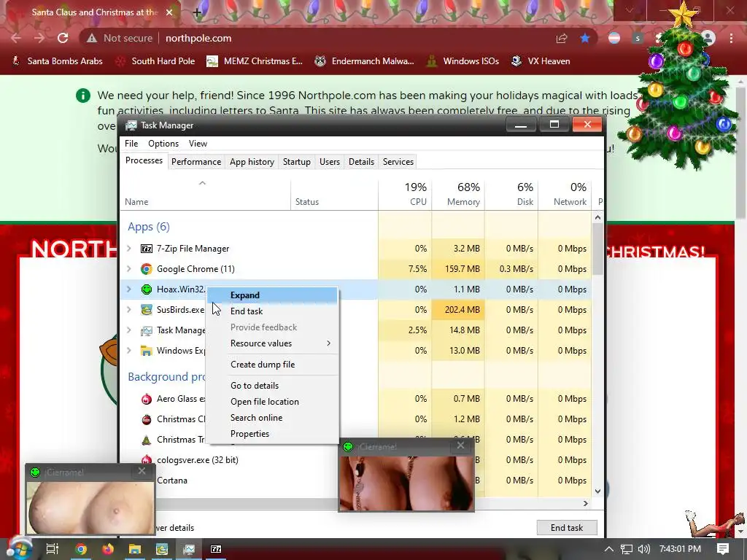Screen dimensions: 747x560
Task: Click the 7-Zip File Manager process icon
Action: click(x=146, y=249)
